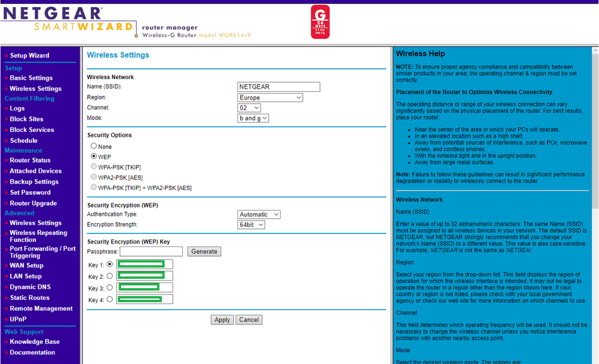Open the Setup Wizard menu item
This screenshot has height=364, width=599.
[x=29, y=56]
